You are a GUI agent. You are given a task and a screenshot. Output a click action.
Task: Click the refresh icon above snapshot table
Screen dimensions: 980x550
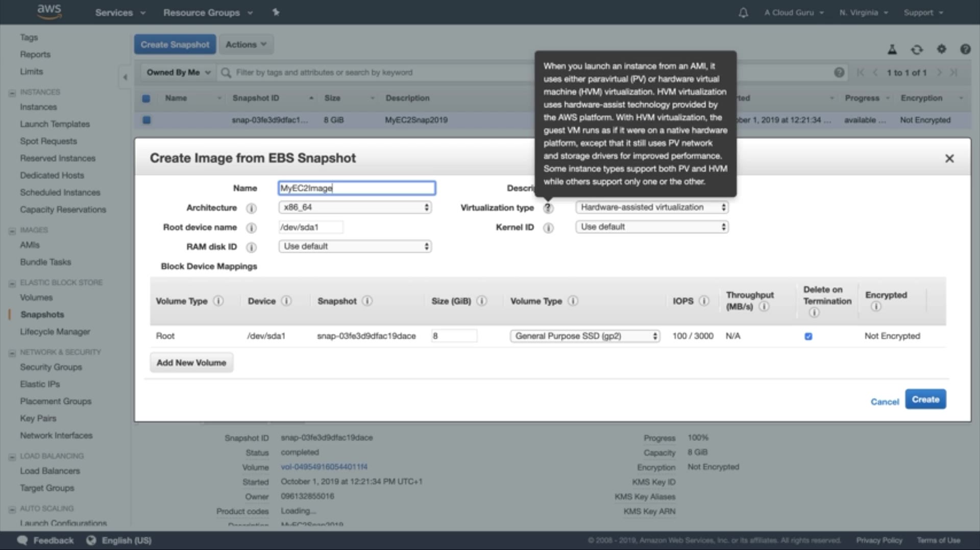917,49
